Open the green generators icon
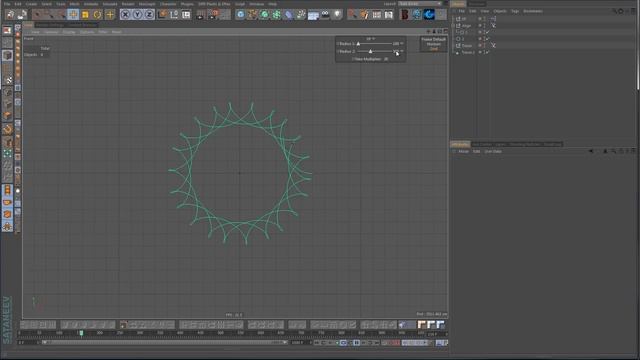Image resolution: width=640 pixels, height=360 pixels. click(x=264, y=15)
